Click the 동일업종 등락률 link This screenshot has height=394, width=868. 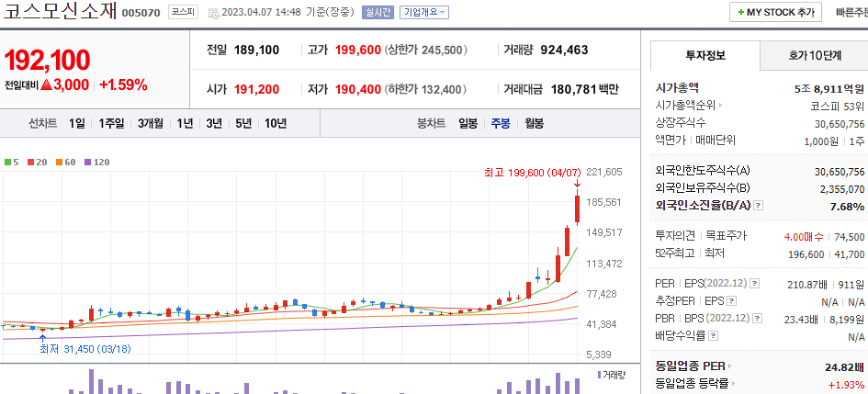click(693, 384)
